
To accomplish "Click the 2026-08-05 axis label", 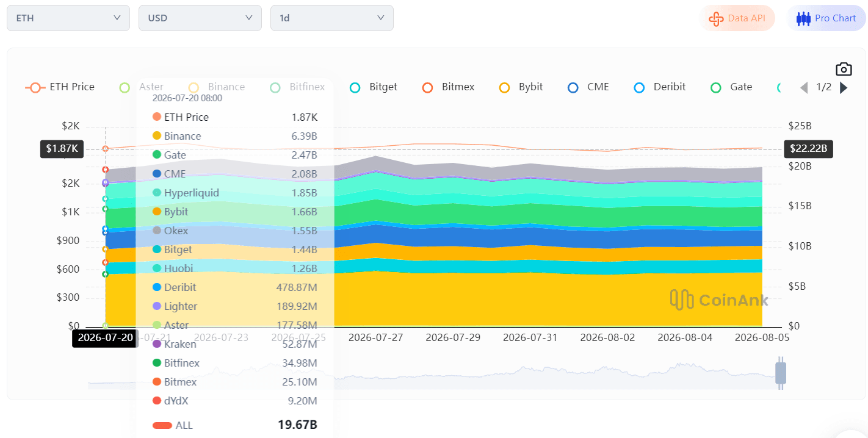I will point(762,337).
